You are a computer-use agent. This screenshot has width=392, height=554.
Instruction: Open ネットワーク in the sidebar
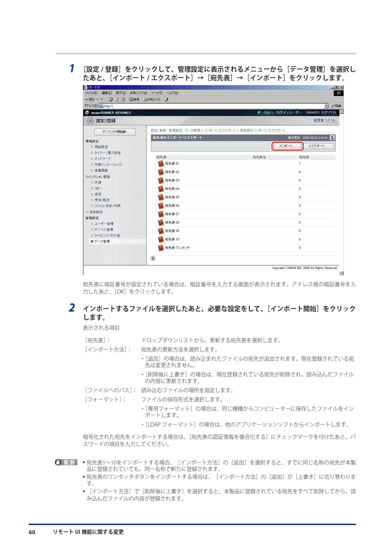pyautogui.click(x=103, y=159)
